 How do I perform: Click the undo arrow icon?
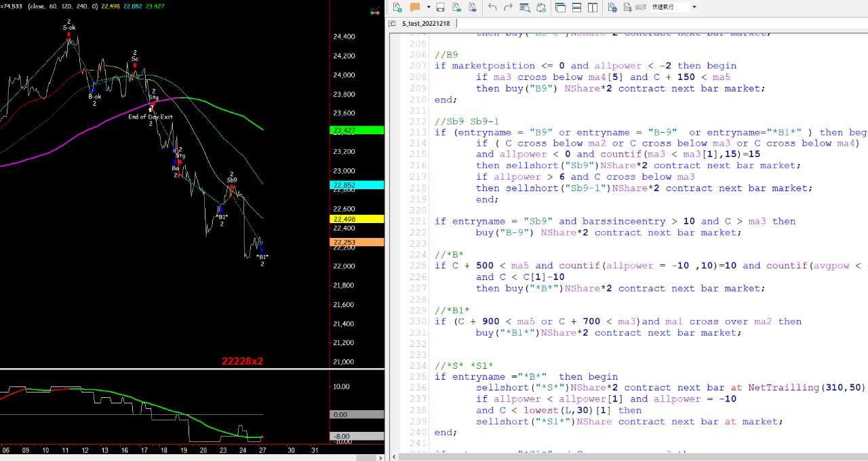click(x=492, y=7)
